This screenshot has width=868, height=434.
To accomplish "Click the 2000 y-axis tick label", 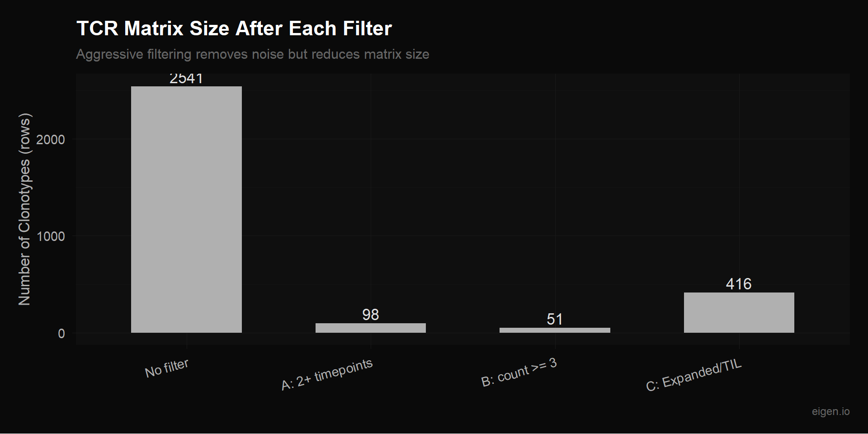I will 51,139.
